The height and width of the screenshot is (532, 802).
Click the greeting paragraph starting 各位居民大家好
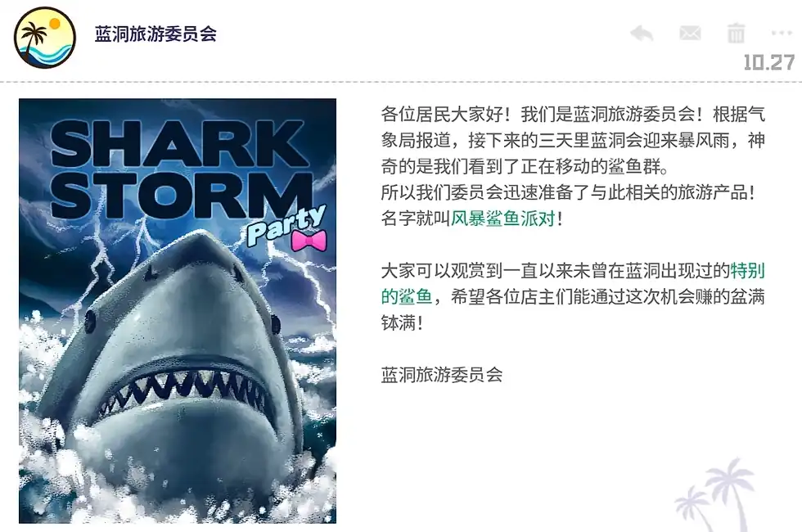573,140
